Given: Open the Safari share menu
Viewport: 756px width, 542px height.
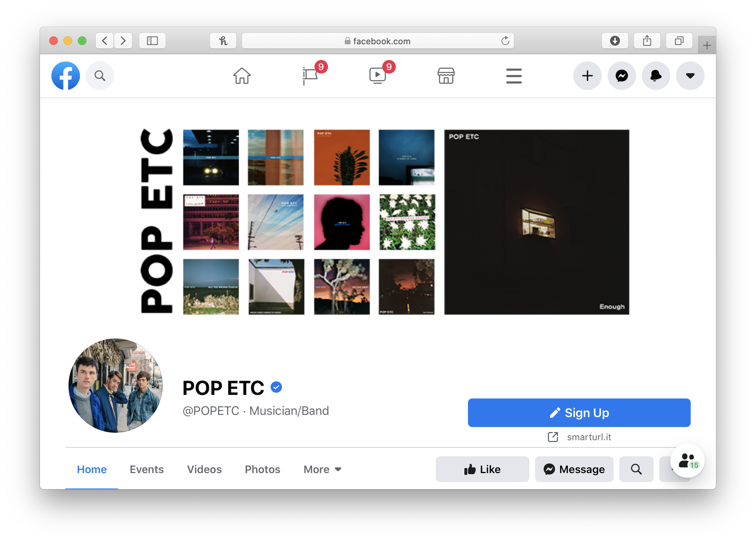Looking at the screenshot, I should (647, 41).
